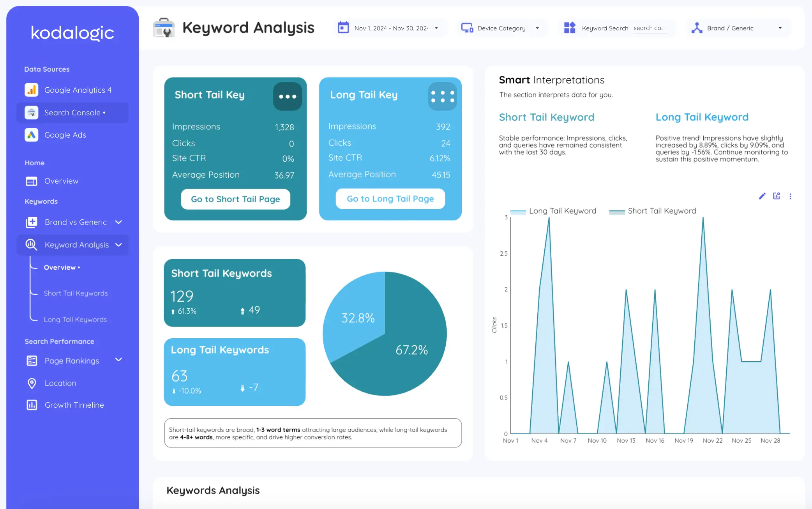Image resolution: width=812 pixels, height=509 pixels.
Task: Open the Brand / Generic dropdown
Action: (739, 28)
